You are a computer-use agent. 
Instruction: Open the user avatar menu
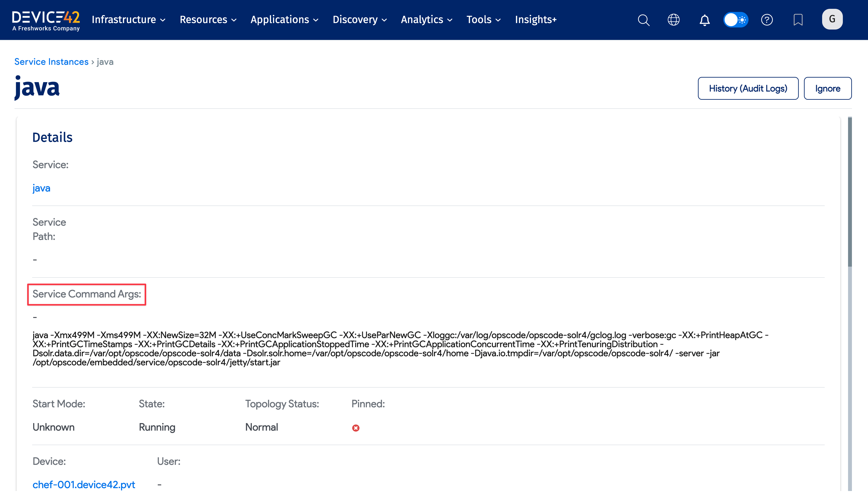point(832,19)
